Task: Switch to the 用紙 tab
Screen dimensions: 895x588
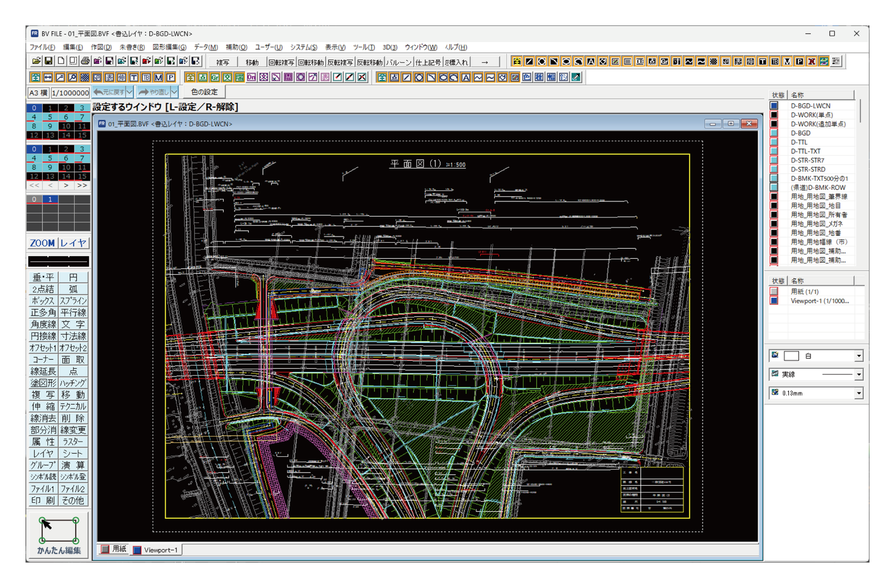Action: [114, 549]
